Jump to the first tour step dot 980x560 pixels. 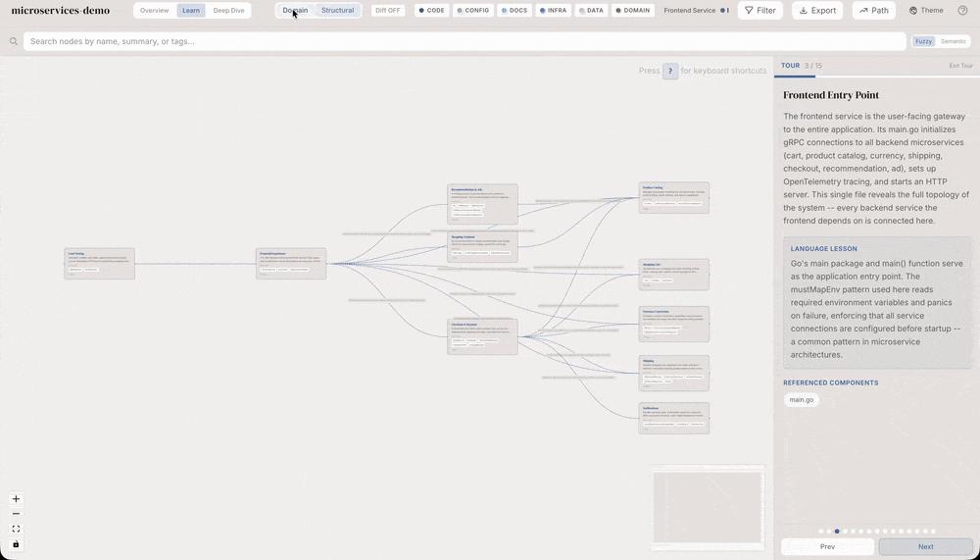click(821, 532)
